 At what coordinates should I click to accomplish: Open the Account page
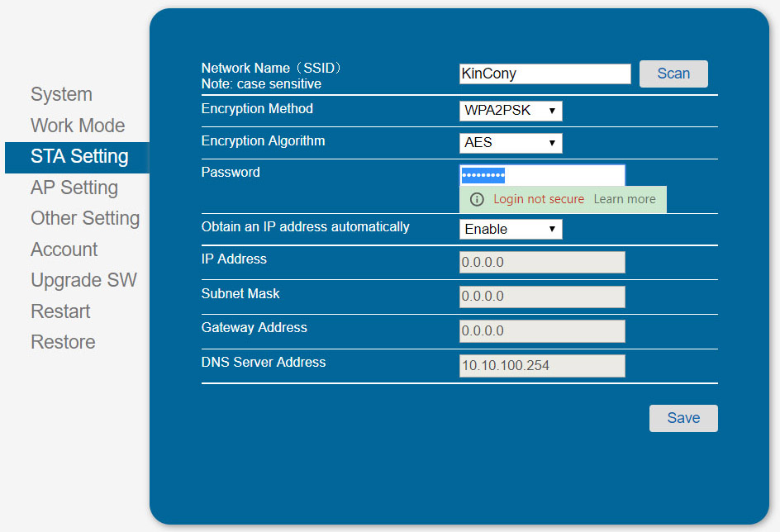64,249
